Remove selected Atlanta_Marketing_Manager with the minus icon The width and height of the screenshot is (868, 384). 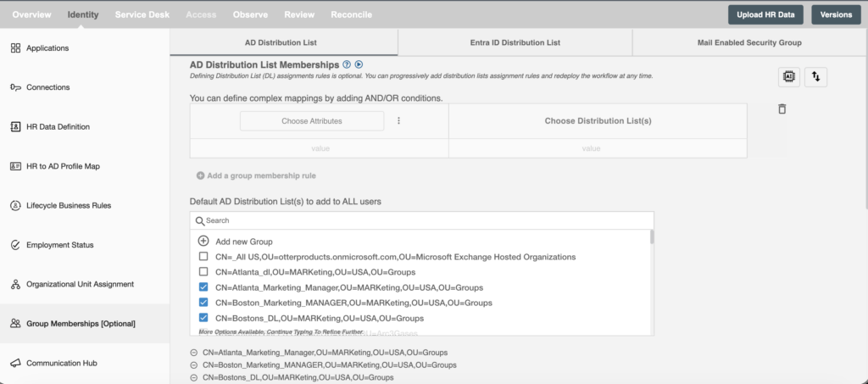(x=194, y=353)
